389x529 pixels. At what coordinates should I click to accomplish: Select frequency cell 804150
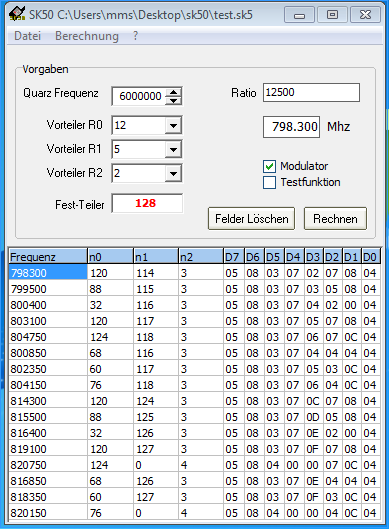[48, 385]
